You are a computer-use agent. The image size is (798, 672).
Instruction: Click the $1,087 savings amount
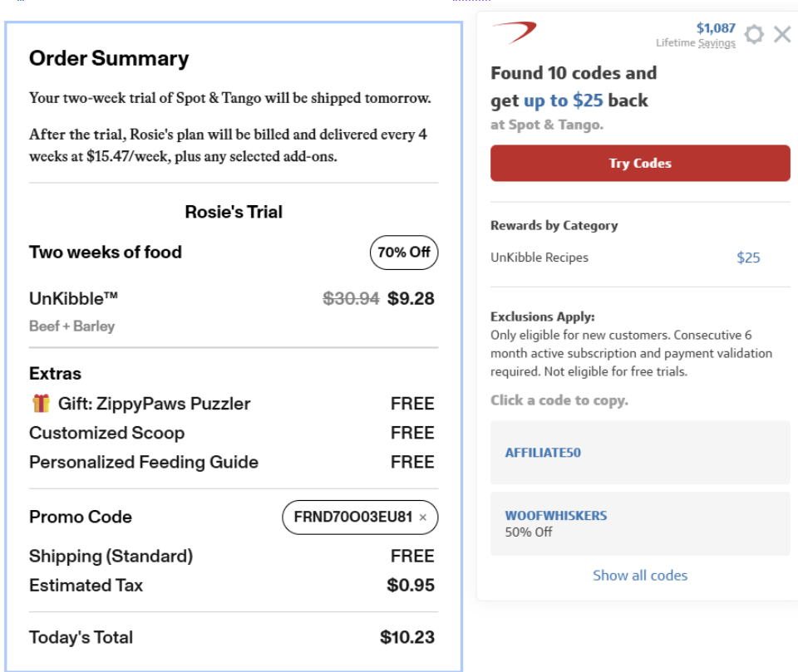[716, 28]
